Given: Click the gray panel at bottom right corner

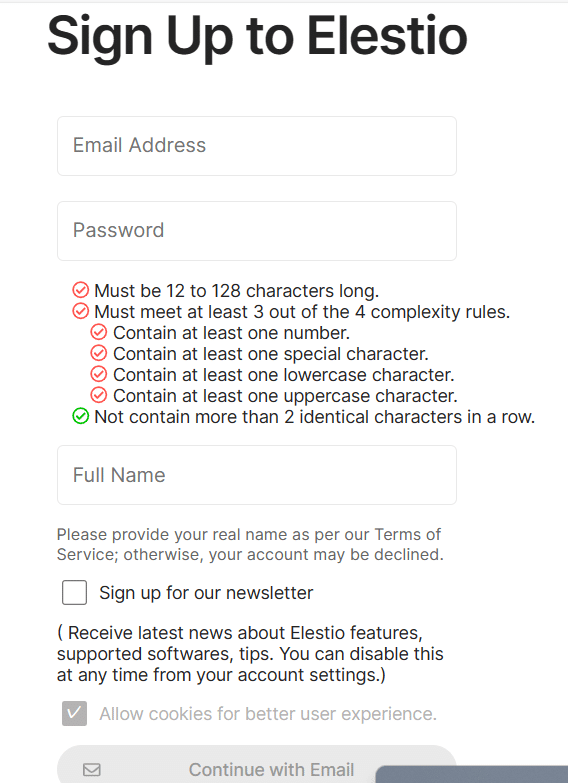Looking at the screenshot, I should coord(472,774).
